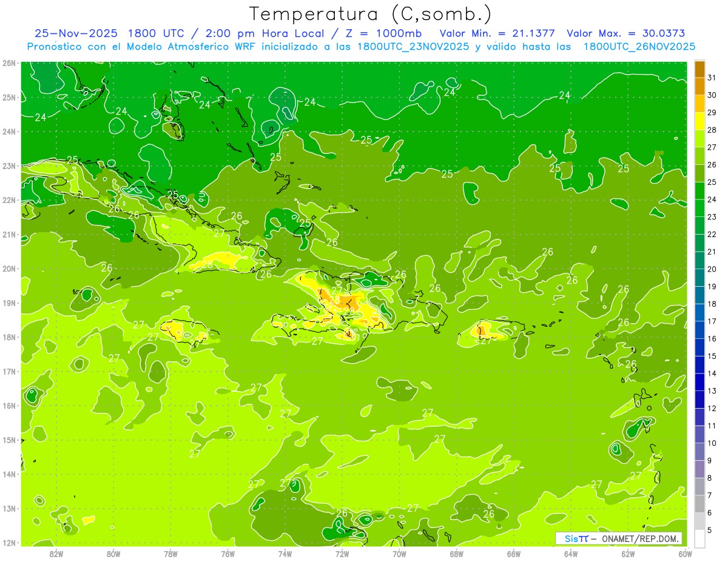Pick the purple legend swatch between 8 and 9

[699, 469]
